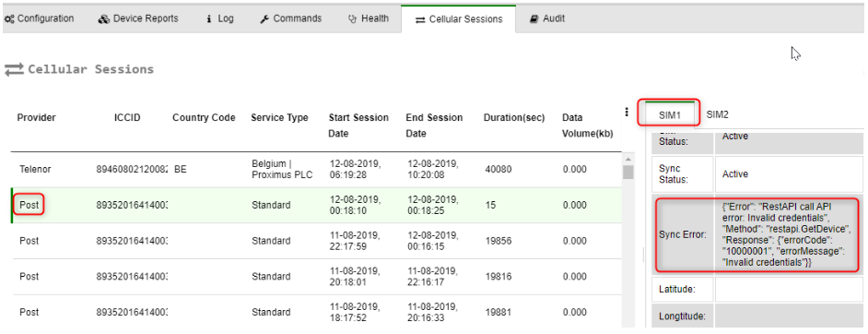Click the Configuration gears icon
The image size is (868, 334).
[9, 18]
